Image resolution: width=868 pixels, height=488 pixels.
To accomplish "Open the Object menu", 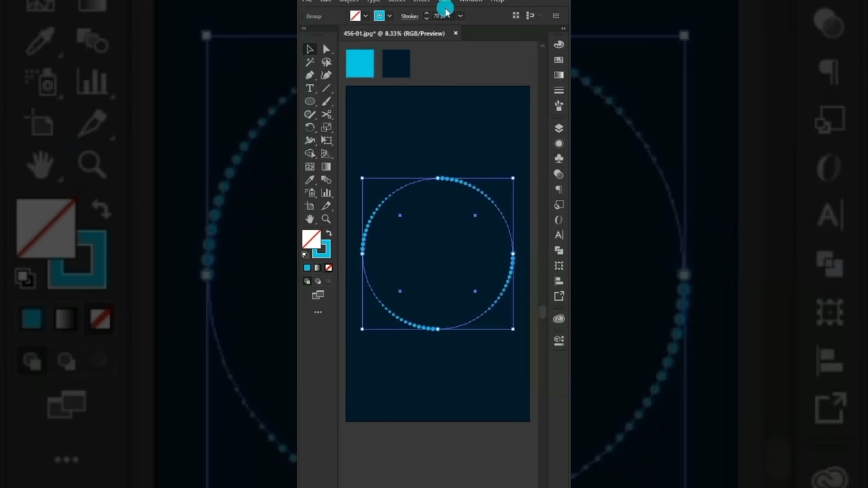I will click(349, 1).
